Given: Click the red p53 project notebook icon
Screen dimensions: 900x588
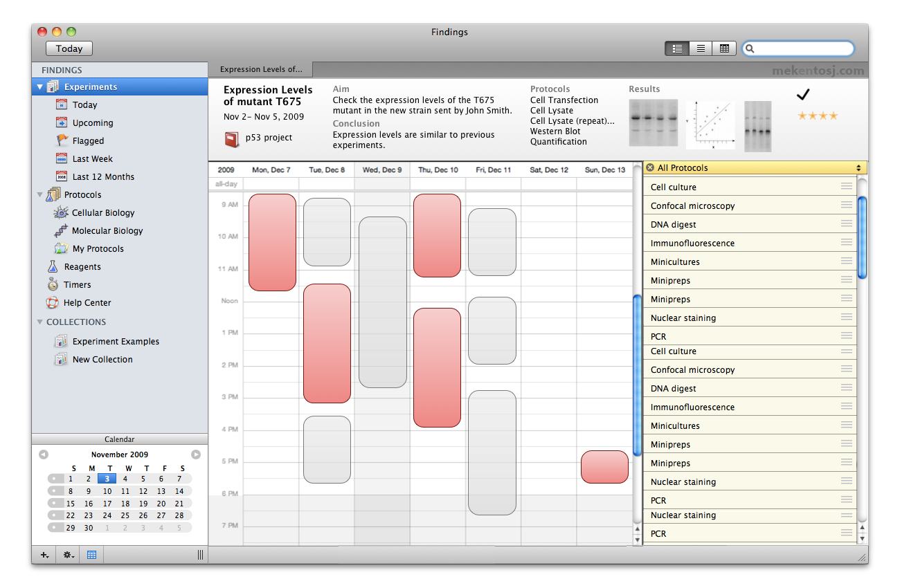Looking at the screenshot, I should tap(231, 139).
